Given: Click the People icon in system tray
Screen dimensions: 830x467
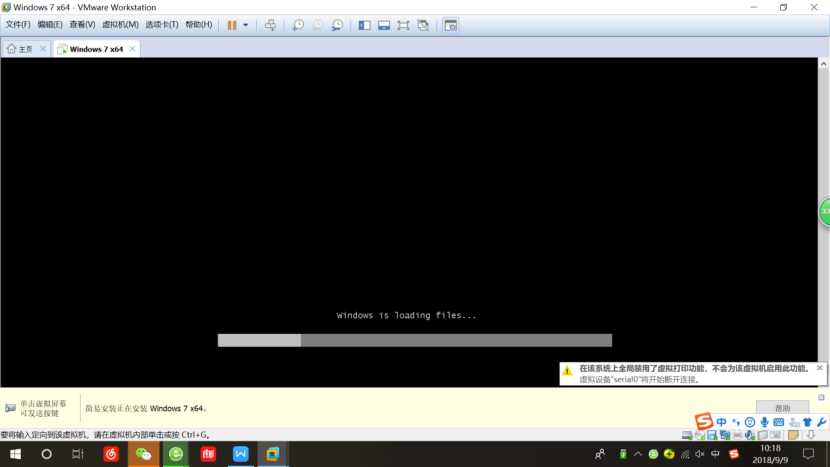Looking at the screenshot, I should tap(600, 454).
